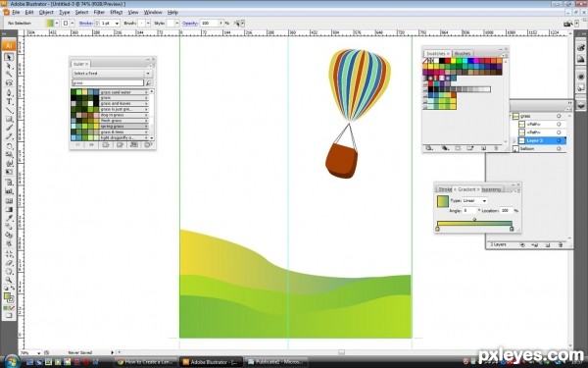Select the Direct Selection tool
The width and height of the screenshot is (588, 368).
pyautogui.click(x=9, y=66)
